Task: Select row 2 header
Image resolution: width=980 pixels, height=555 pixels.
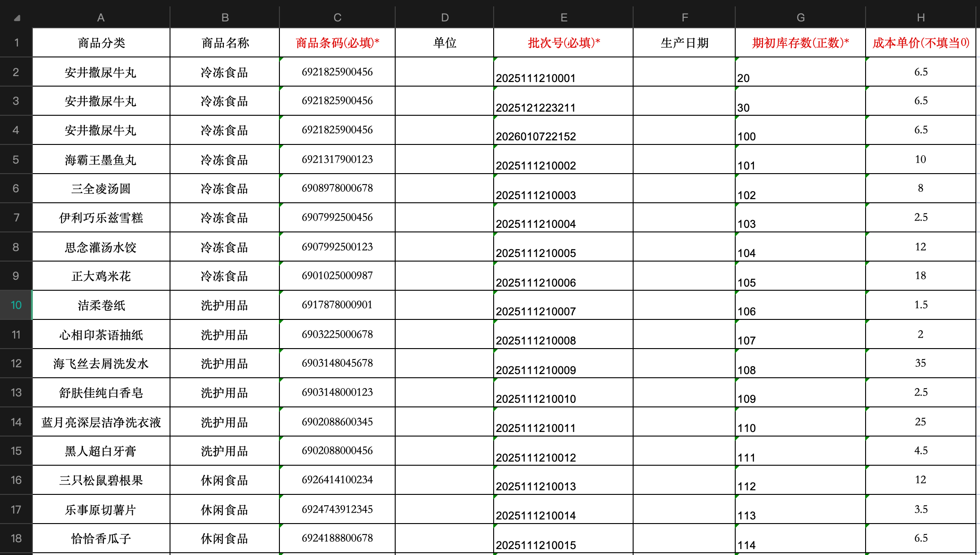Action: coord(16,72)
